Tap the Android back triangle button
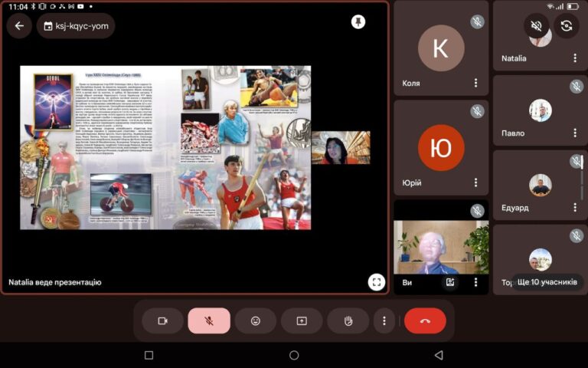 [x=439, y=355]
